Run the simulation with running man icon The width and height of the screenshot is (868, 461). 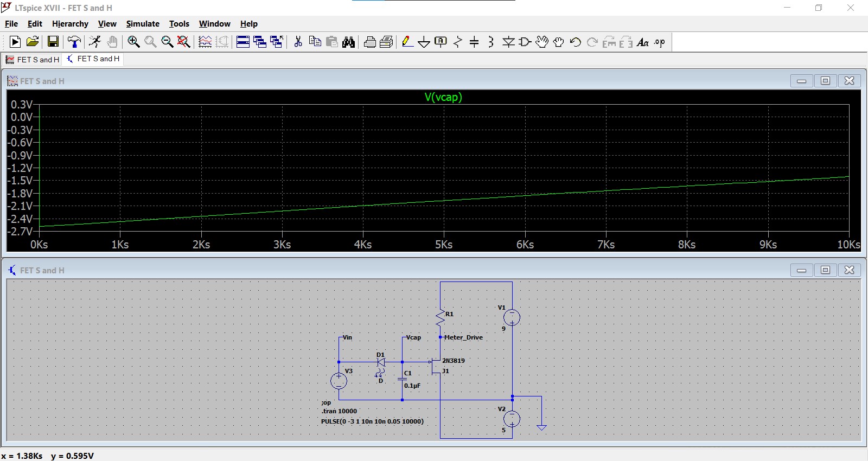(x=95, y=42)
